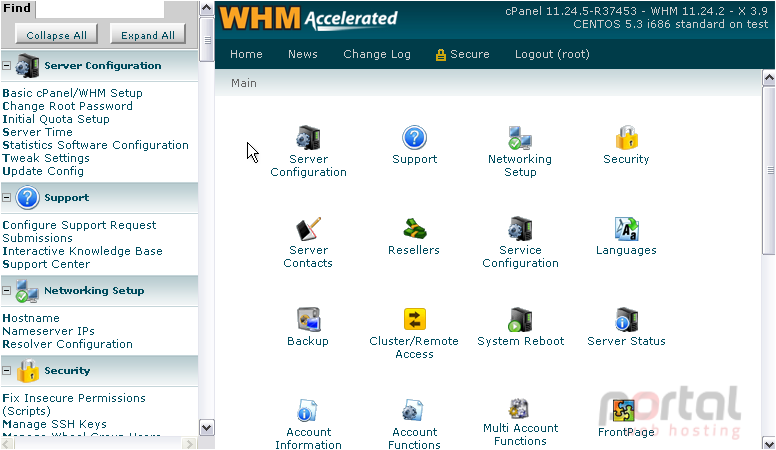
Task: Open Resolver Configuration link
Action: click(67, 344)
